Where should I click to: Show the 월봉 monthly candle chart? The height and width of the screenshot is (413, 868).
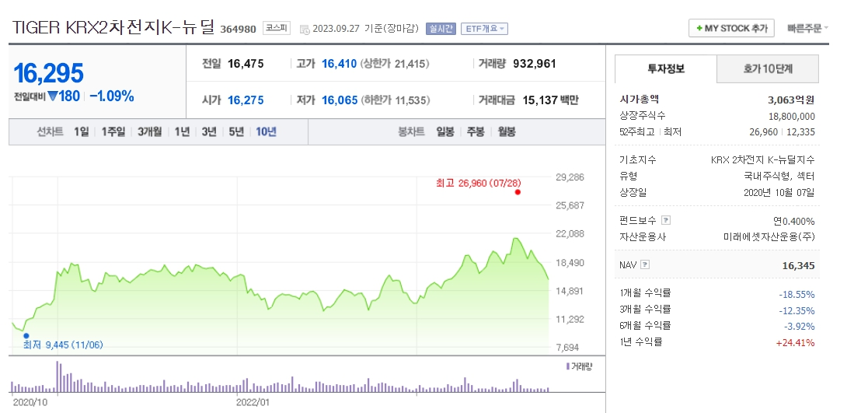pos(507,131)
